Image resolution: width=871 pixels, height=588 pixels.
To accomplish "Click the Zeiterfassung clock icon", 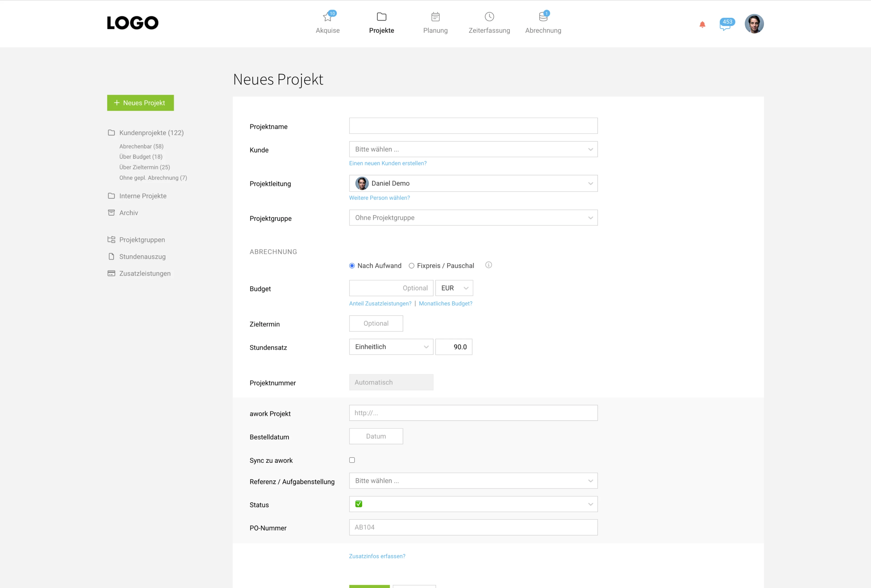I will coord(489,17).
